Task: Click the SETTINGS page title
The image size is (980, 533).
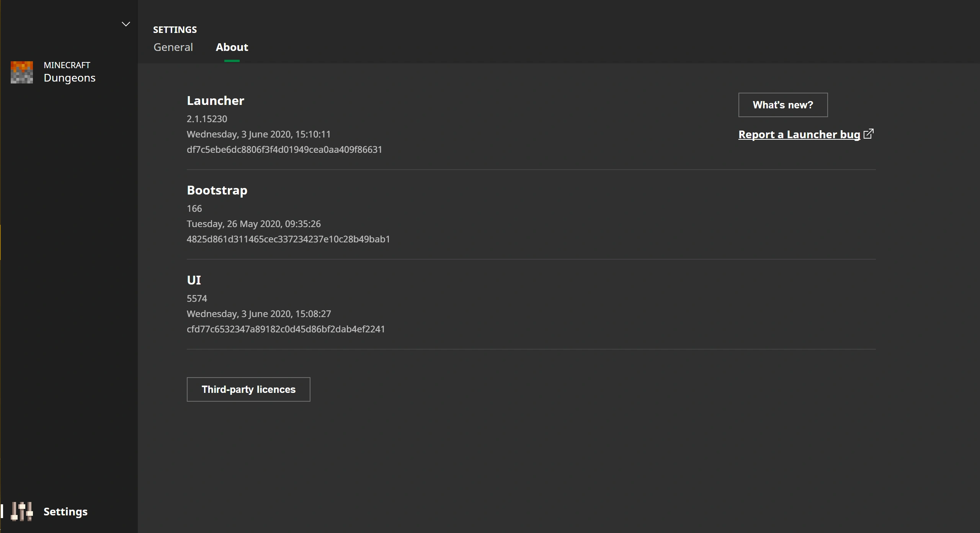Action: pyautogui.click(x=175, y=29)
